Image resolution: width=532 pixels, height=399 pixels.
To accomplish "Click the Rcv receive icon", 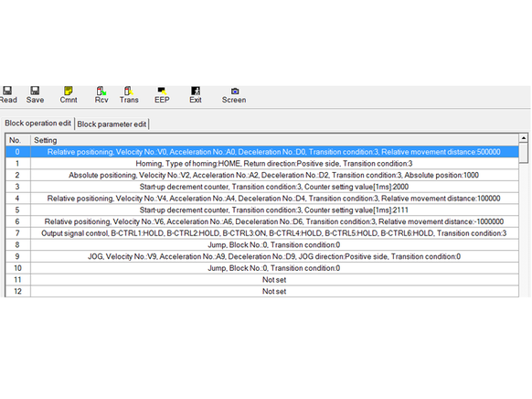I will 101,91.
